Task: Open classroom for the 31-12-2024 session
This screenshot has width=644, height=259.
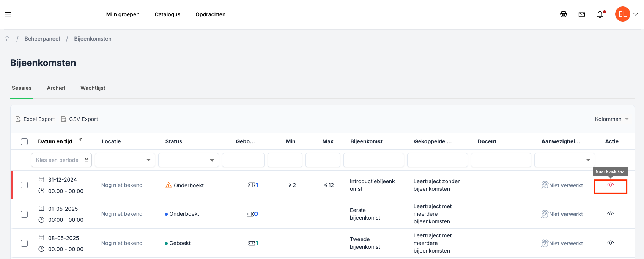Action: click(x=610, y=185)
